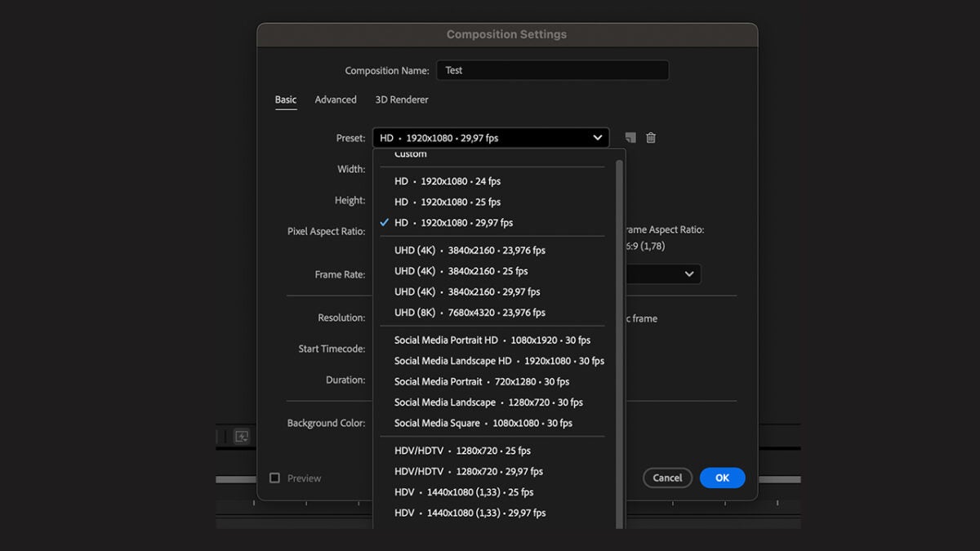Switch to the Advanced tab
980x551 pixels.
pyautogui.click(x=336, y=100)
